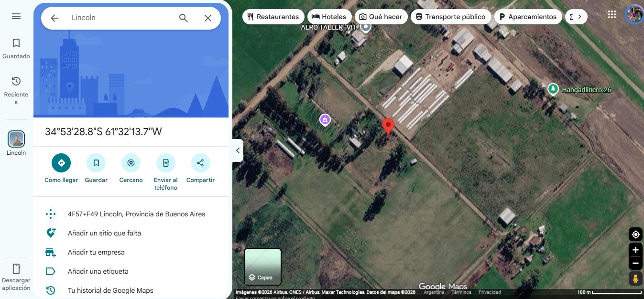Click Enviar al teléfono button

coord(166,163)
